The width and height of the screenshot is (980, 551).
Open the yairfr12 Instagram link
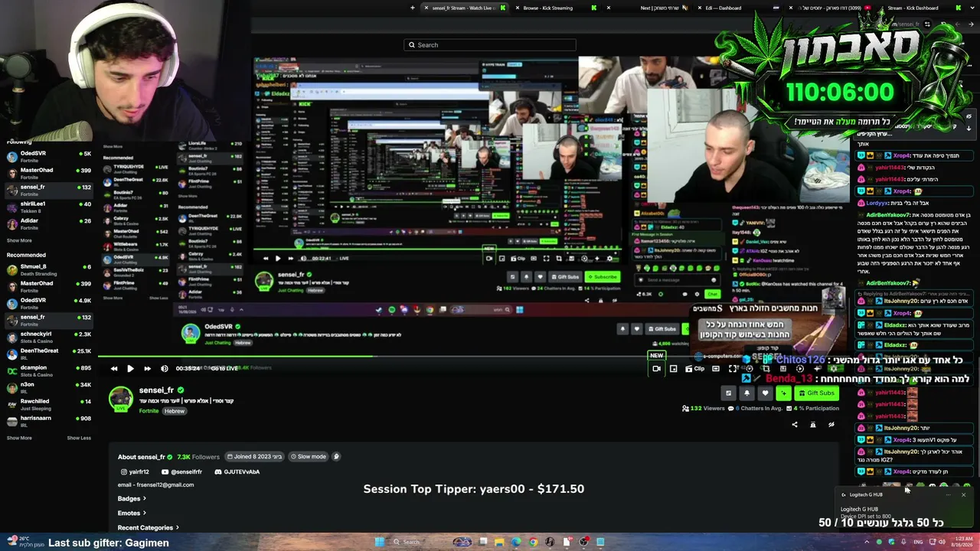(x=135, y=472)
